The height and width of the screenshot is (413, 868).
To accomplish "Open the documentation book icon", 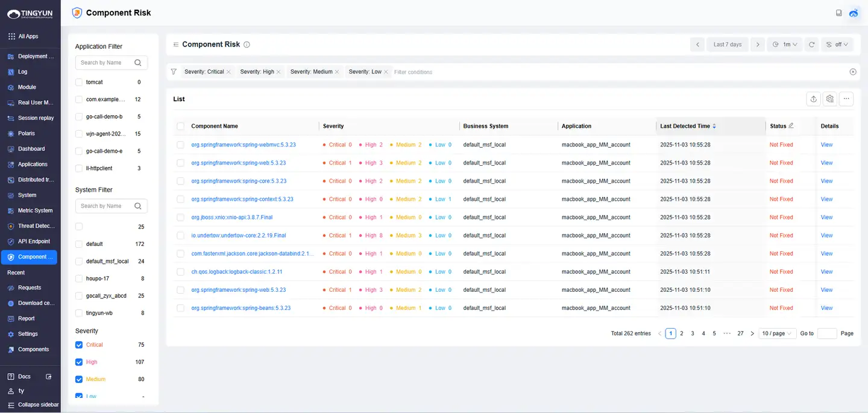I will [838, 13].
